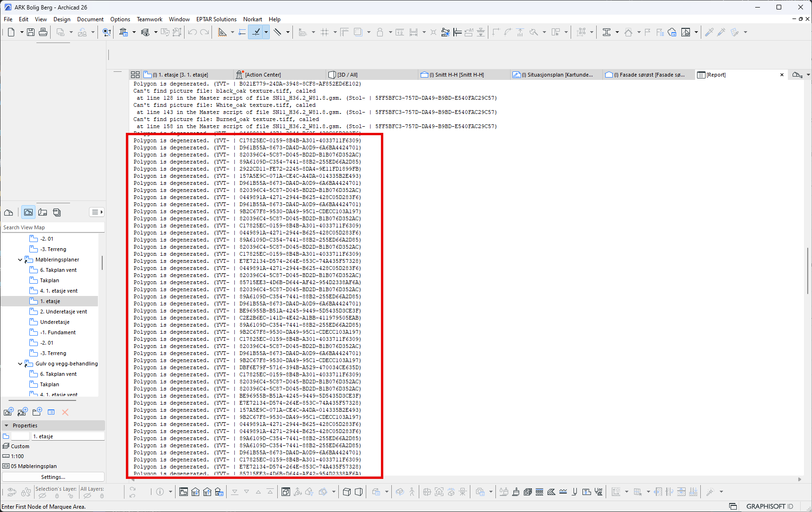Screen dimensions: 812x512
Task: Click the Settings... button
Action: click(x=53, y=477)
